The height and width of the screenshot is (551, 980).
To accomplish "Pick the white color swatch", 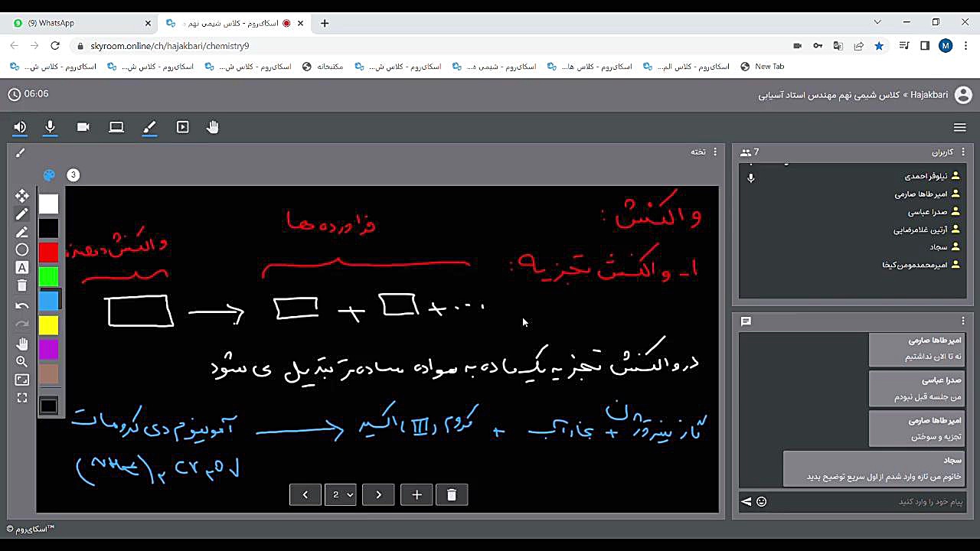I will [49, 204].
